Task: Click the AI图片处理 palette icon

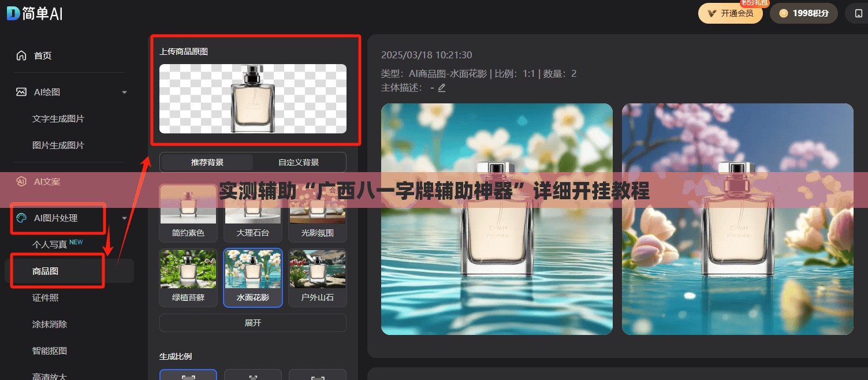Action: click(21, 218)
